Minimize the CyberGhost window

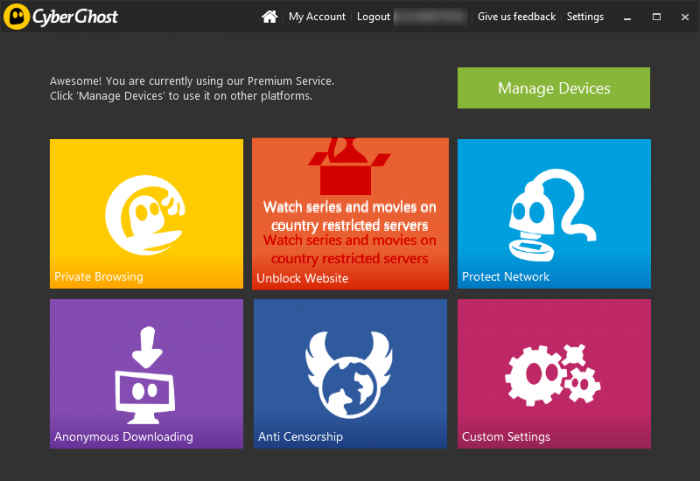click(627, 17)
